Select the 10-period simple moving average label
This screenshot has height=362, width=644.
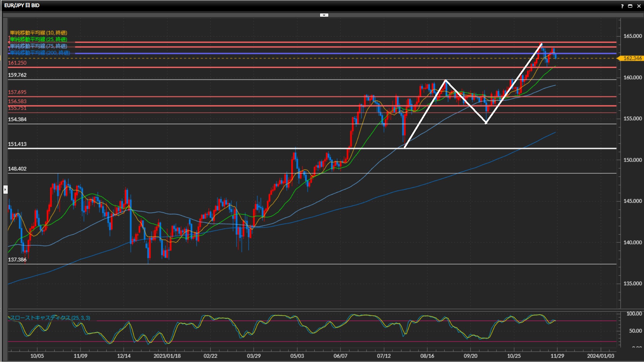click(x=39, y=33)
